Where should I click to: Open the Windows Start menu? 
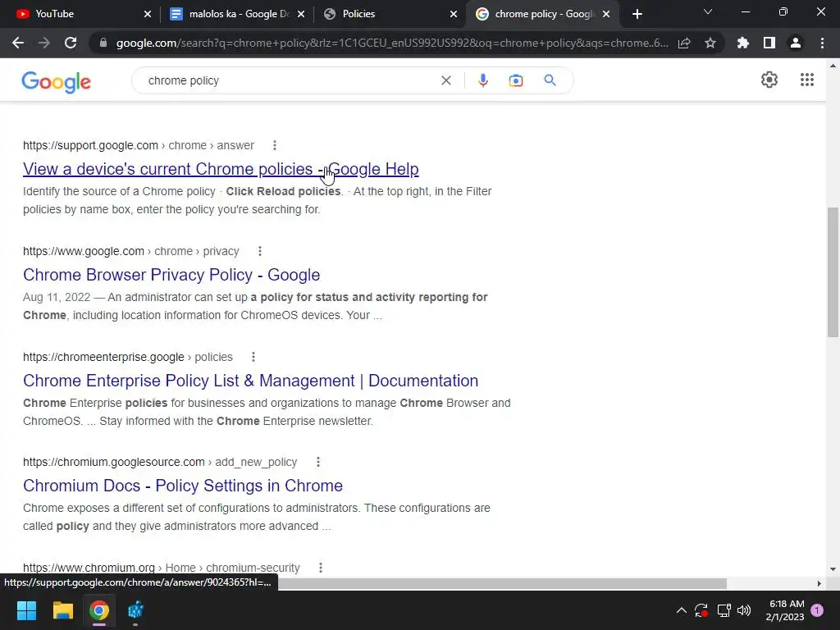(26, 610)
